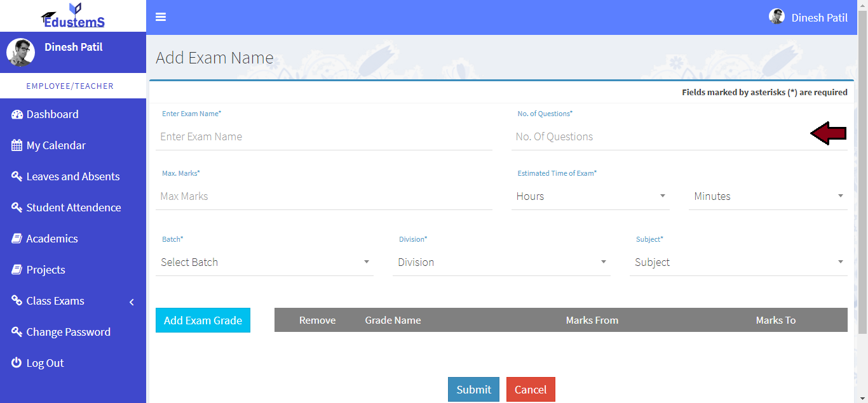This screenshot has width=868, height=403.
Task: Open the Minutes dropdown
Action: [768, 196]
